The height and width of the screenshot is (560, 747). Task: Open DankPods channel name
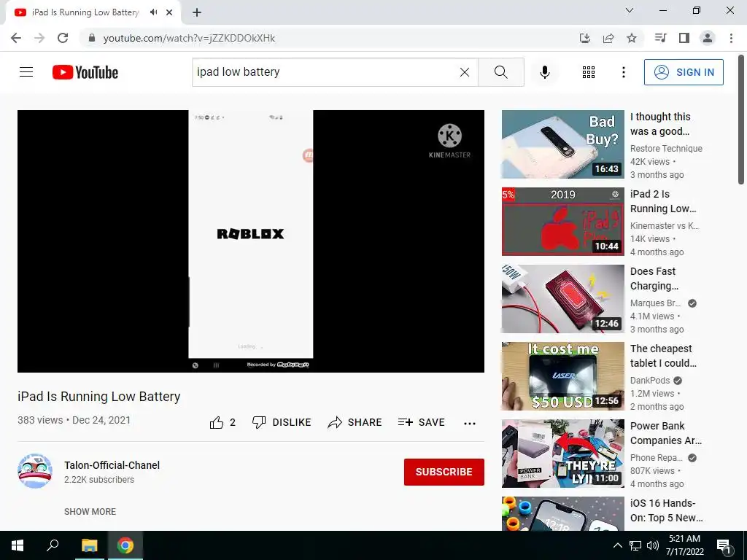click(x=650, y=381)
